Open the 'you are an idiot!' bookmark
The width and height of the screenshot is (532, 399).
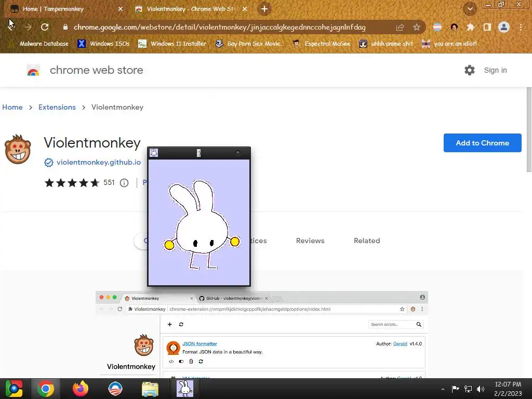[449, 44]
